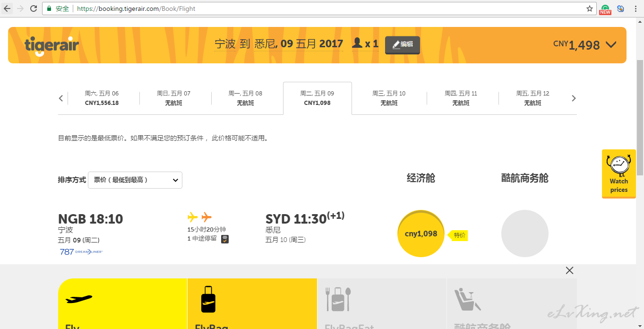Select the 周三, 五月 10 date tab
644x329 pixels.
(389, 98)
